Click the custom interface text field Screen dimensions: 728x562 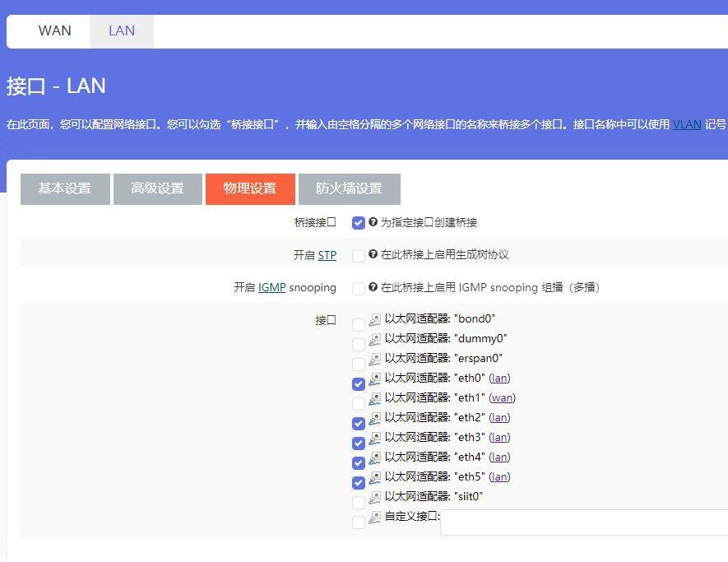pyautogui.click(x=584, y=523)
